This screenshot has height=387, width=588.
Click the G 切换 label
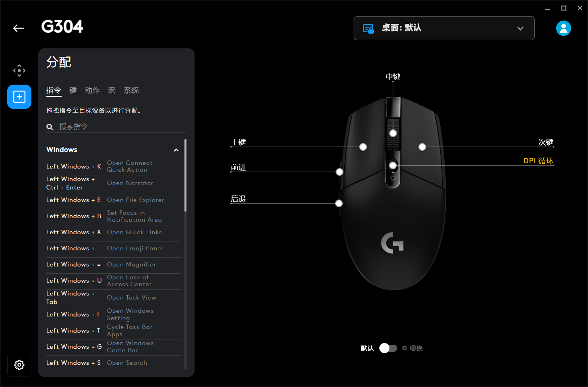412,348
